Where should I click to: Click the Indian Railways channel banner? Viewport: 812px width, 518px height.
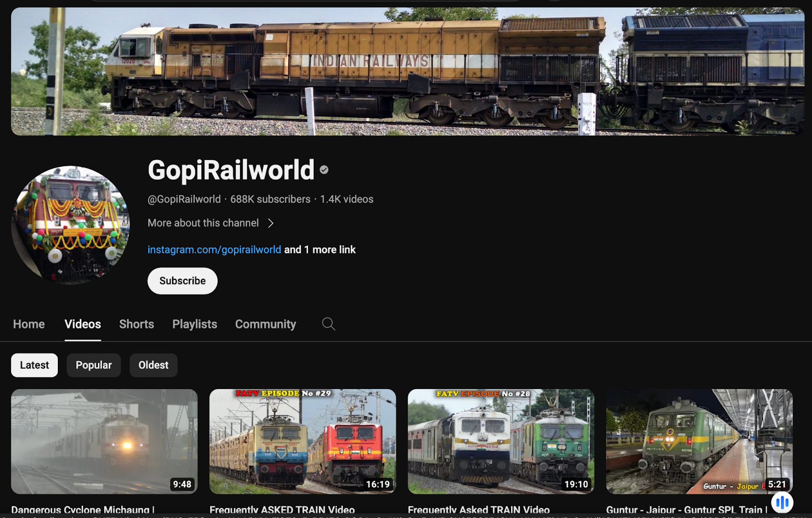click(408, 71)
